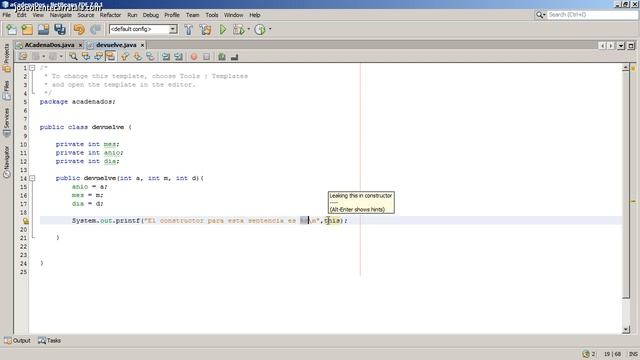Open the Window menu
The height and width of the screenshot is (360, 640).
pos(233,15)
